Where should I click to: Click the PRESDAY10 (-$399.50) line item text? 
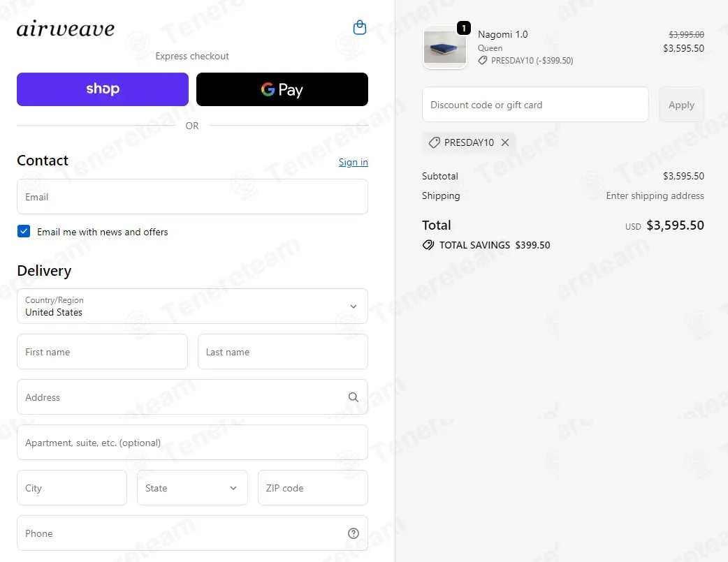[x=532, y=60]
